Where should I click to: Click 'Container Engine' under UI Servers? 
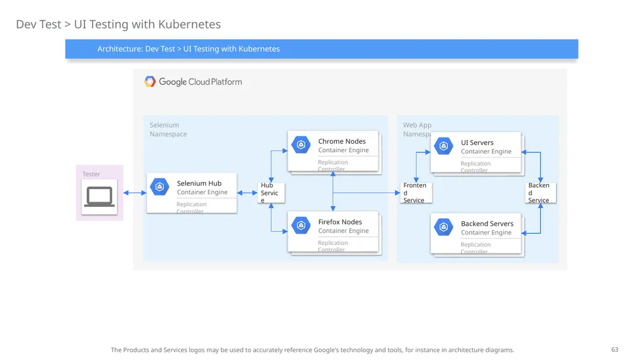[x=486, y=151]
